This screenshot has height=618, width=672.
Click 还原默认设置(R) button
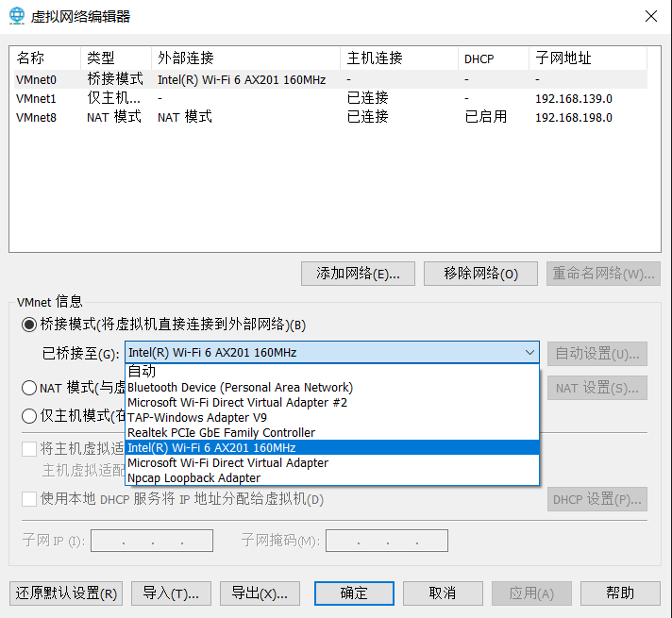click(66, 593)
